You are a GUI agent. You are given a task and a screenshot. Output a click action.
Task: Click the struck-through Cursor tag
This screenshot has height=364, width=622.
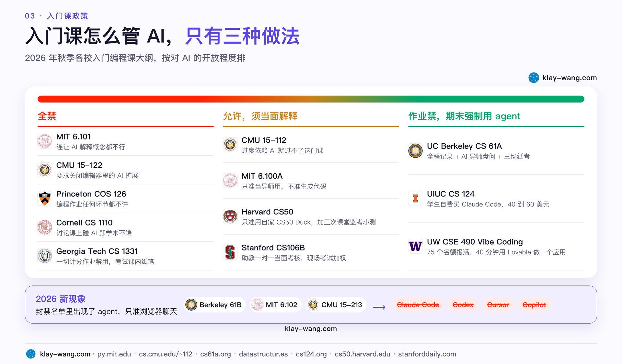[x=498, y=305]
